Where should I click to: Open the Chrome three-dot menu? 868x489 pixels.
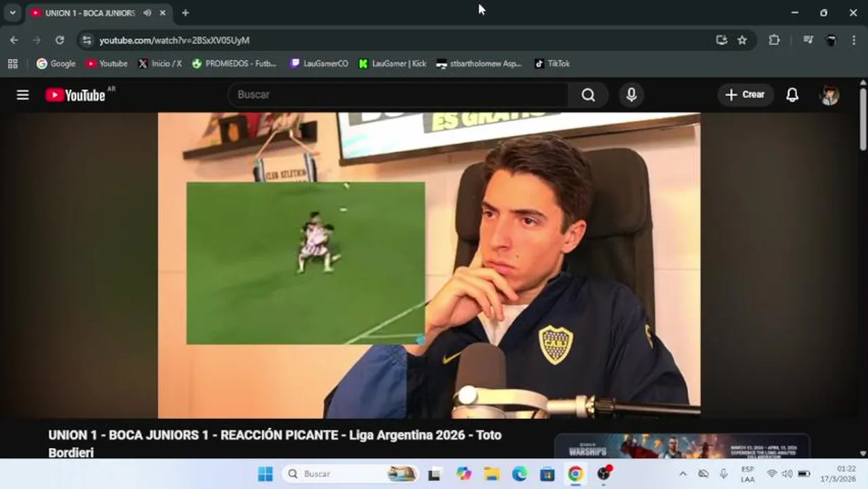[854, 40]
